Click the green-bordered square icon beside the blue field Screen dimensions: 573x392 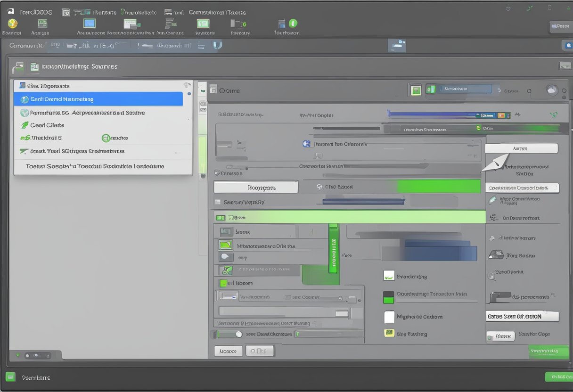(x=416, y=90)
